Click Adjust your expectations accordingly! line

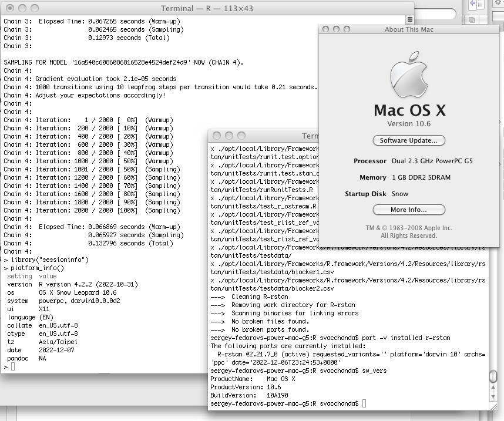[85, 95]
